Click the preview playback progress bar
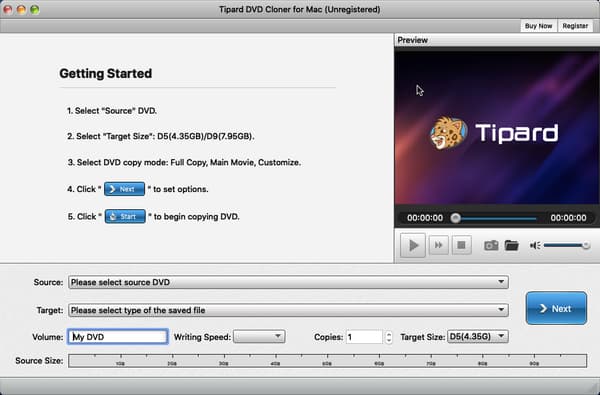Image resolution: width=600 pixels, height=395 pixels. (x=496, y=218)
